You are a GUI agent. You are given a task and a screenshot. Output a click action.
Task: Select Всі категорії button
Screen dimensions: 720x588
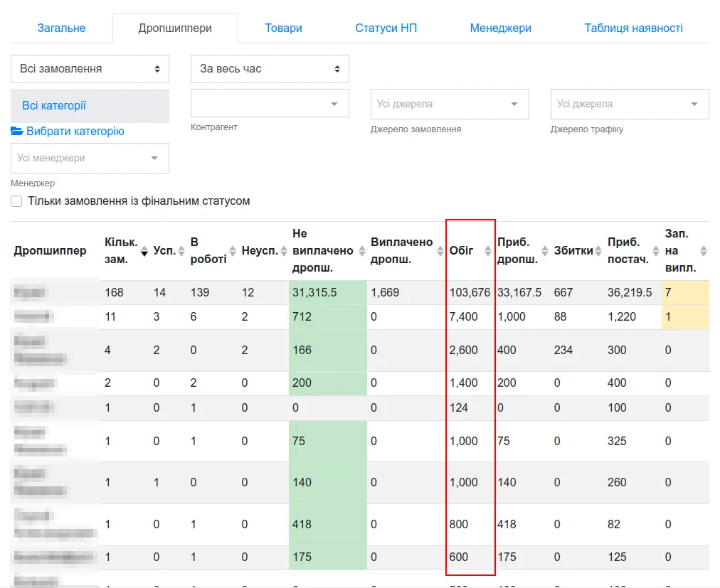coord(90,106)
